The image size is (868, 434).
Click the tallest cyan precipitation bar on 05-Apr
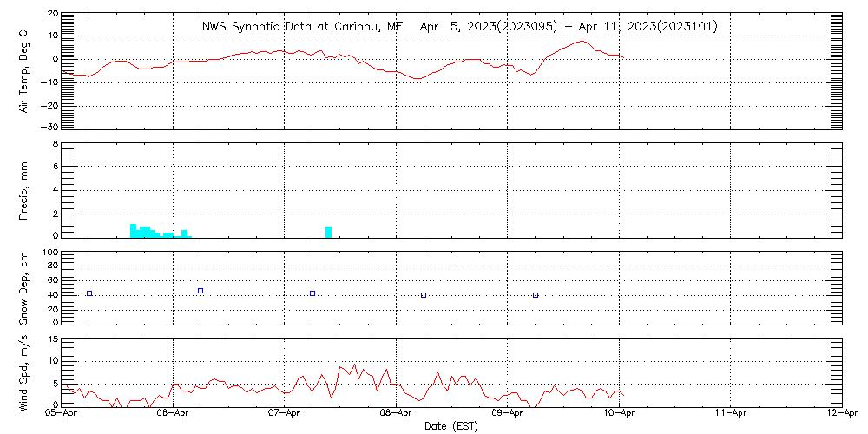(x=133, y=231)
